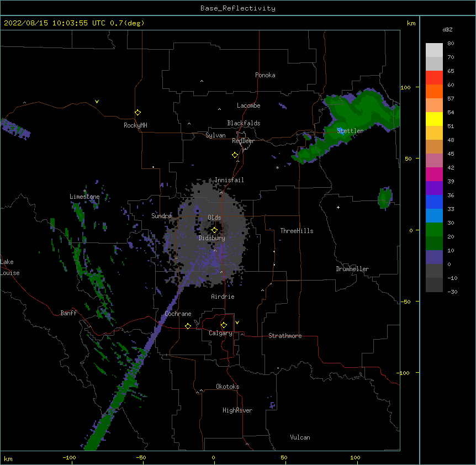Pick the slate purple 0–10 dBZ legend swatch

(x=434, y=257)
